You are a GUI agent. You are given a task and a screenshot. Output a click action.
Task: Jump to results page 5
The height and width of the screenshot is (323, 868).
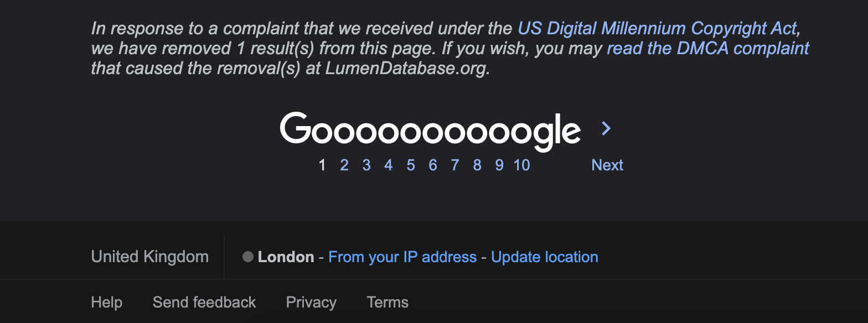pyautogui.click(x=411, y=165)
